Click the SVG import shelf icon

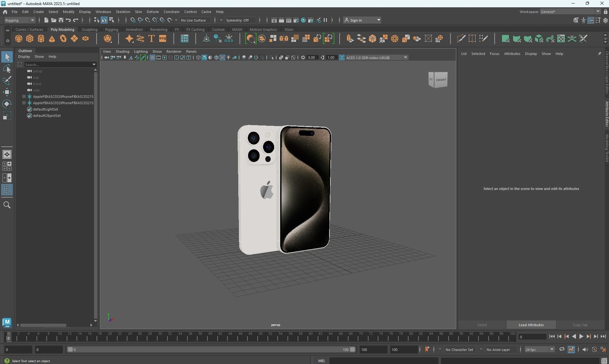(163, 39)
